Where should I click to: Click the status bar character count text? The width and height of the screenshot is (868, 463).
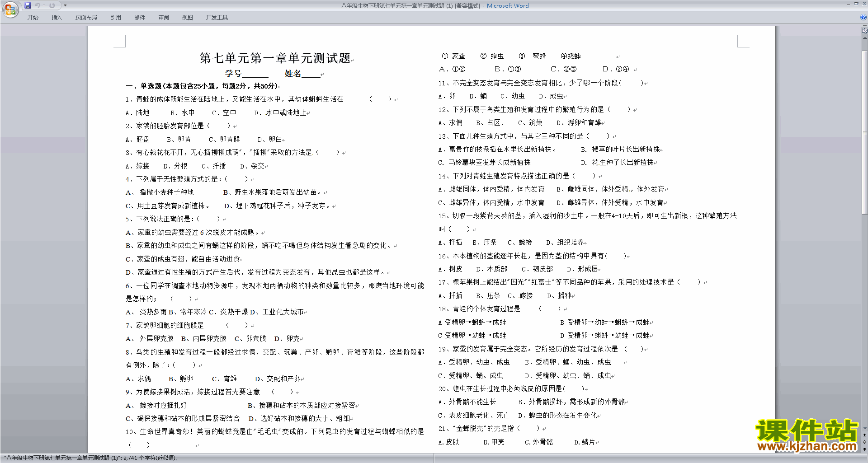point(92,458)
